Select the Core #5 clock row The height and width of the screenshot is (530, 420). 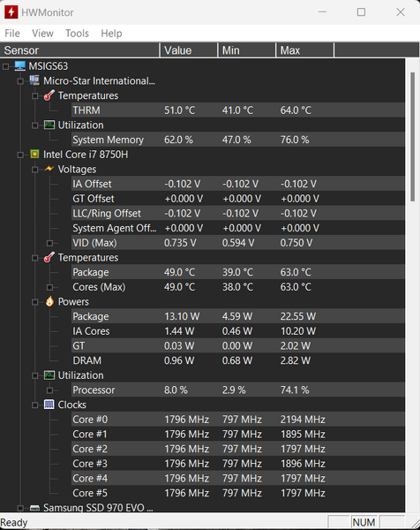pos(238,493)
